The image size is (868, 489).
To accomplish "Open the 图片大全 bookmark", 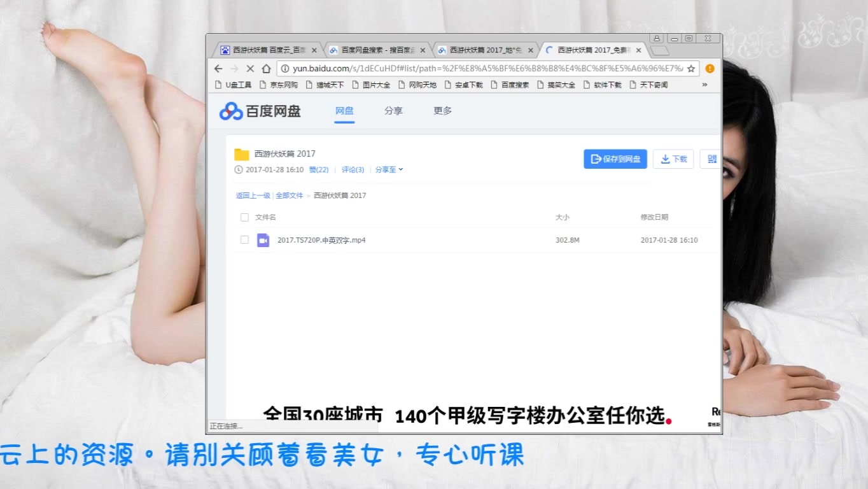I will click(371, 85).
